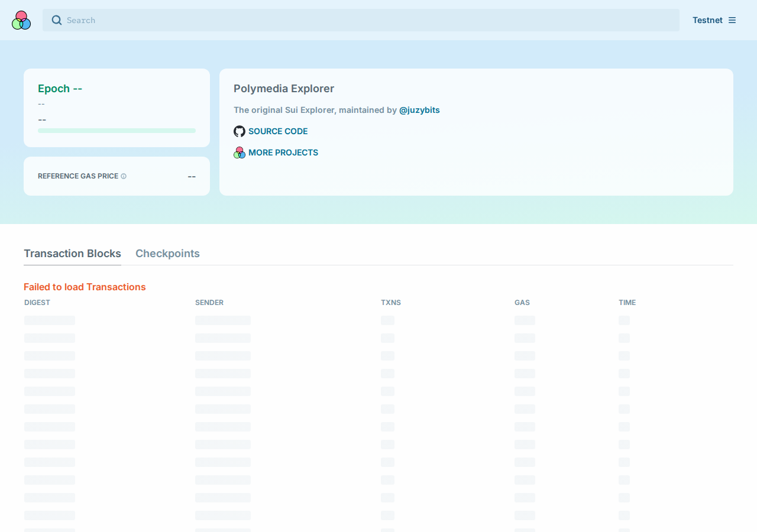Switch to the Checkpoints tab
This screenshot has height=532, width=757.
[x=167, y=254]
